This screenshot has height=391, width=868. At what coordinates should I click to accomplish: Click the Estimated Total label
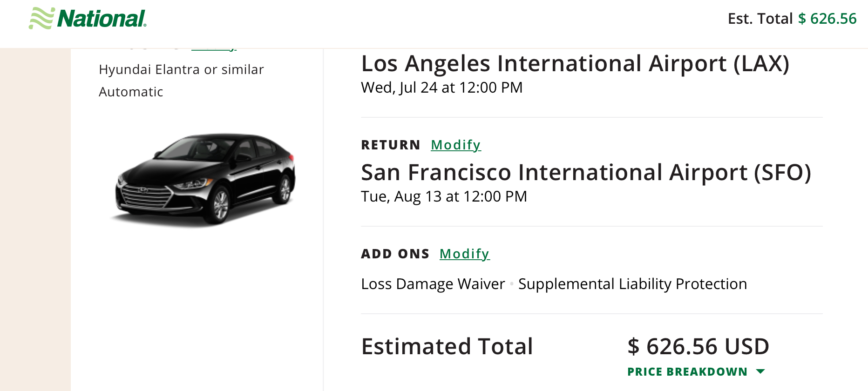447,346
